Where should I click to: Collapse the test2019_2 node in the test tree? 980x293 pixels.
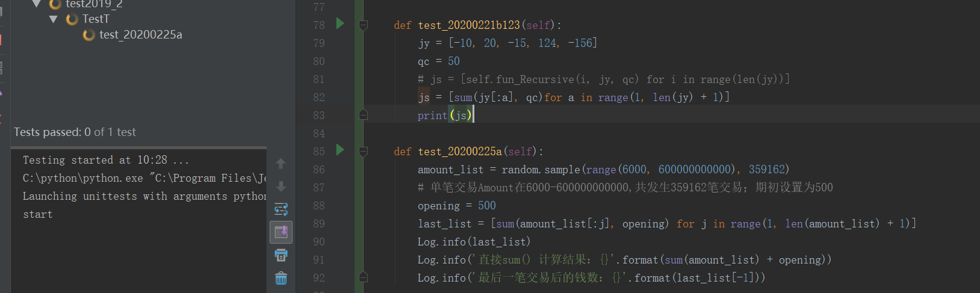click(37, 4)
